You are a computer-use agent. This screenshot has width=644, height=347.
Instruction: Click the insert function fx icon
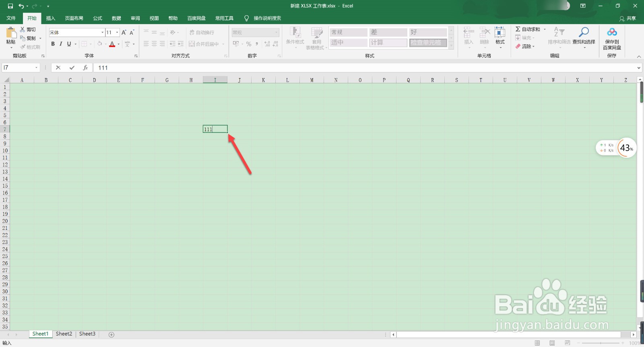pyautogui.click(x=85, y=68)
